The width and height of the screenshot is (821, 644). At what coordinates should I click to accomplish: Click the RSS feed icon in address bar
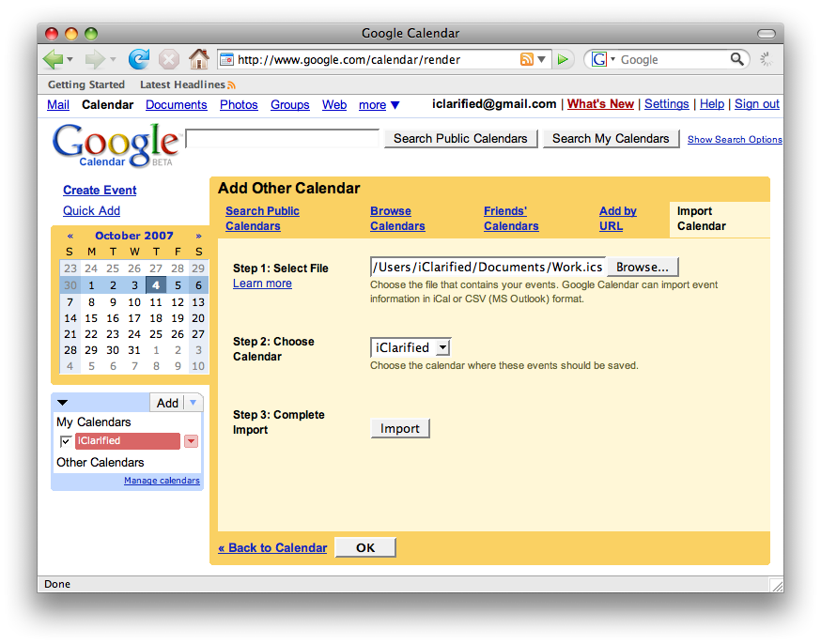pyautogui.click(x=526, y=60)
